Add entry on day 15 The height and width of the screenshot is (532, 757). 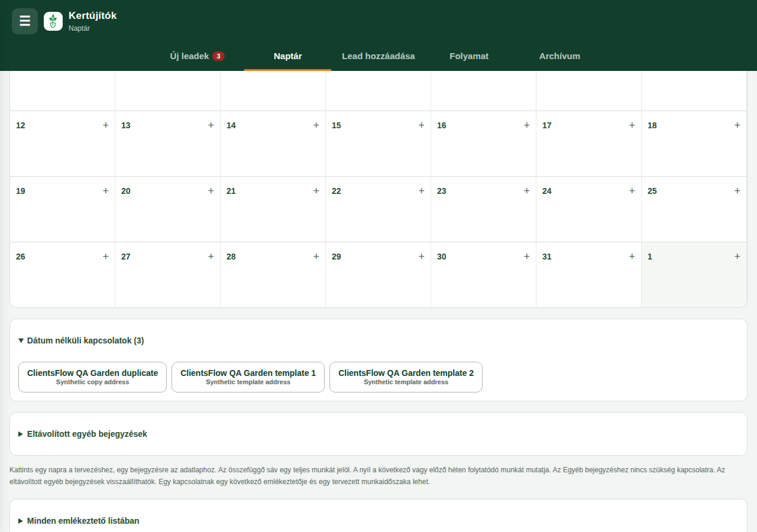(x=422, y=125)
